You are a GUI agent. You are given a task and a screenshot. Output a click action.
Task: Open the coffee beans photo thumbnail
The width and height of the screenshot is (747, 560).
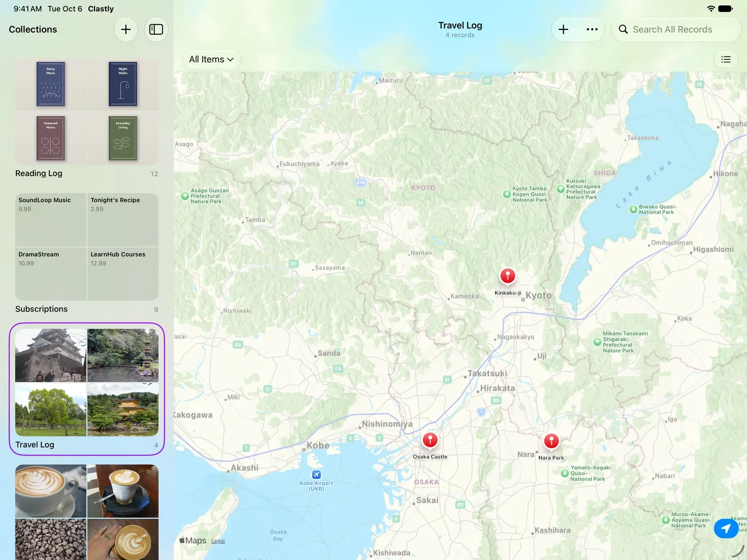[51, 540]
